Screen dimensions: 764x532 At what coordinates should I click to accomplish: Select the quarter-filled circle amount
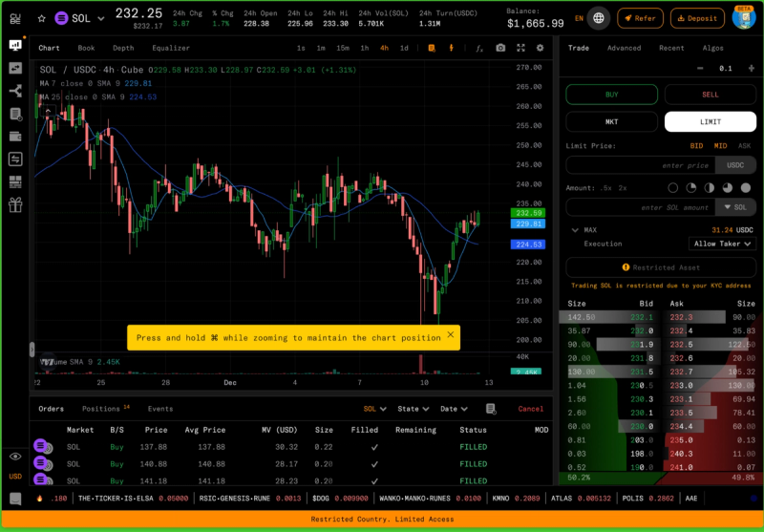point(690,187)
